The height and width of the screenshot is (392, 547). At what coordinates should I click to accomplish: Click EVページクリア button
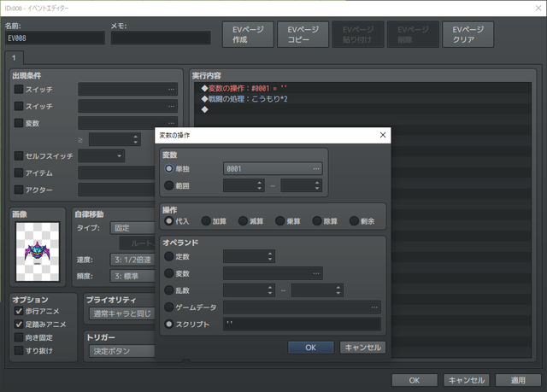pos(468,34)
